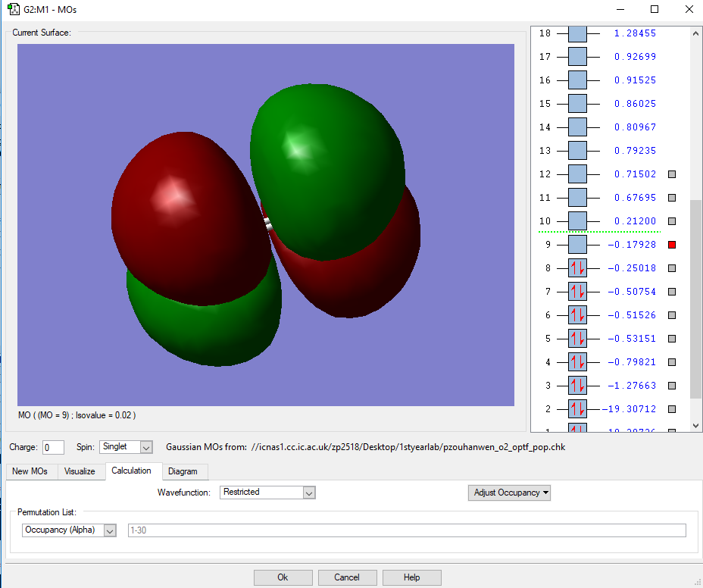The height and width of the screenshot is (588, 703).
Task: Toggle surface marker square beside MO 7
Action: click(671, 292)
